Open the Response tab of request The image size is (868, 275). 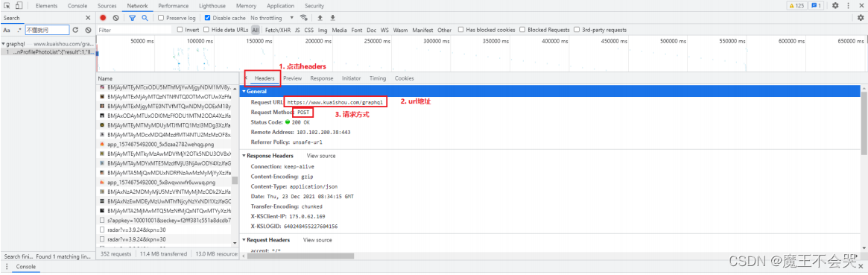point(322,78)
